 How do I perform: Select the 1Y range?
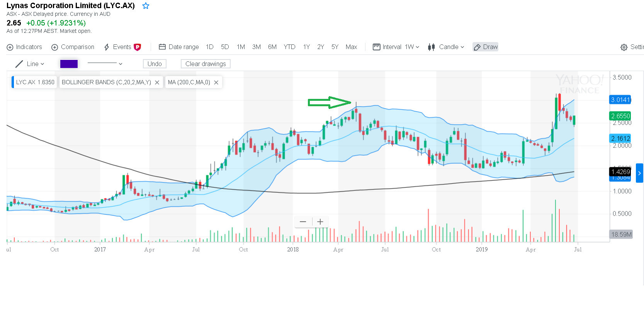click(306, 47)
